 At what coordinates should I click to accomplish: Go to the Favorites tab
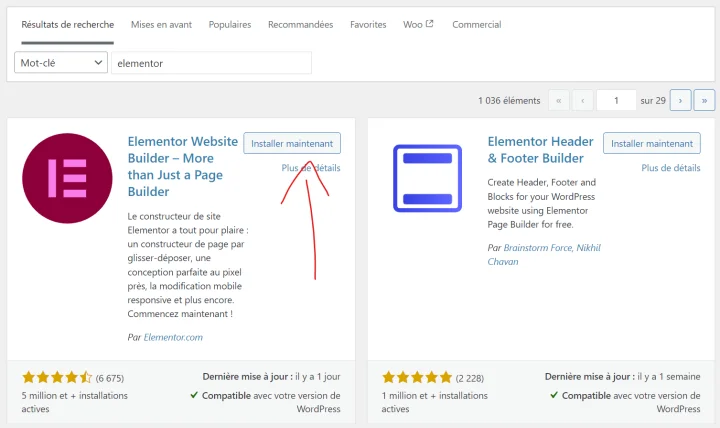pos(368,25)
